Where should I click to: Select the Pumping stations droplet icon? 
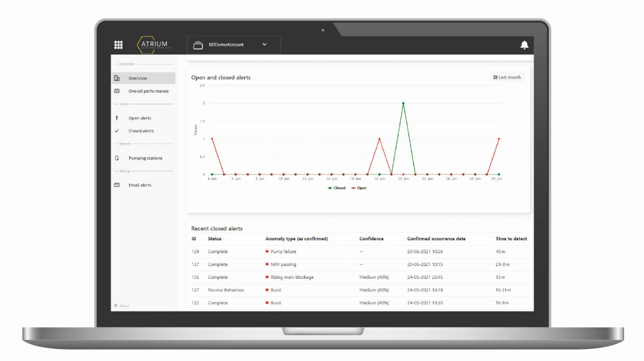[x=116, y=158]
